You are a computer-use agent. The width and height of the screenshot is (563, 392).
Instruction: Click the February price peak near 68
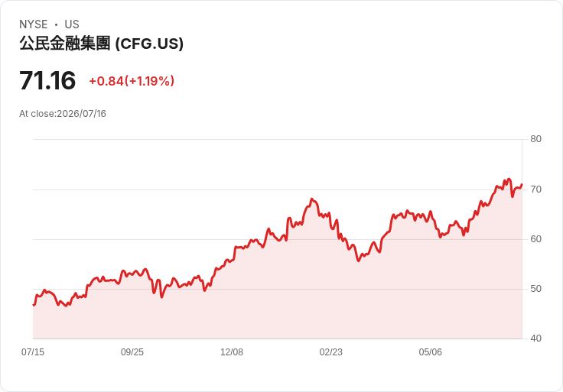pos(311,199)
